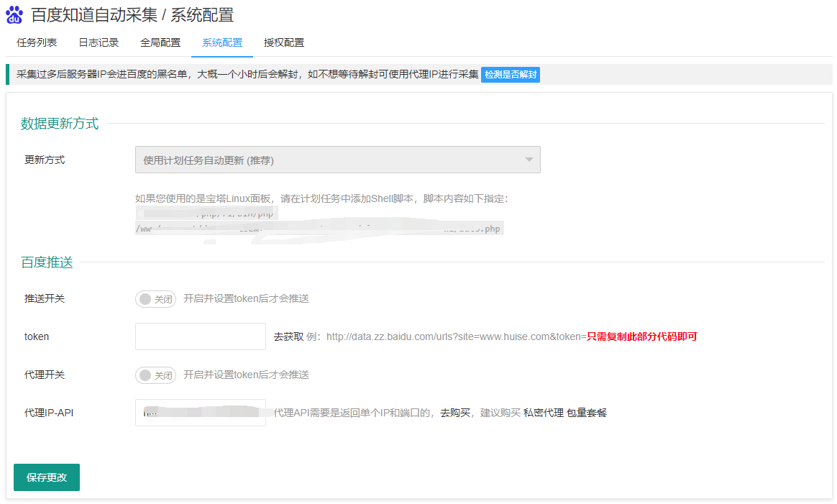The width and height of the screenshot is (837, 504).
Task: Click the 推送开关 field label
Action: [45, 298]
